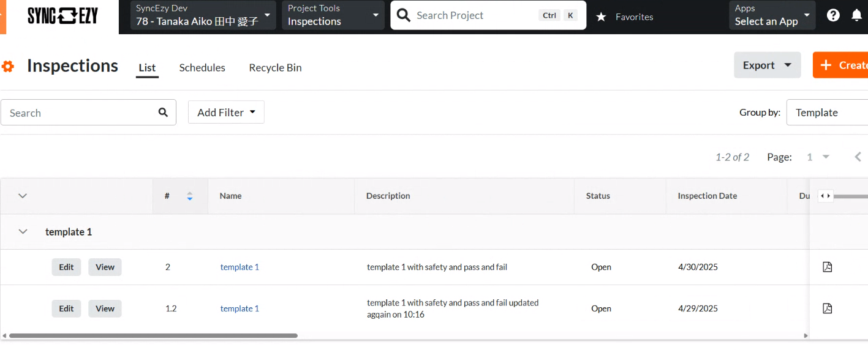Open the template 1 link for inspection 1.2

(x=240, y=308)
